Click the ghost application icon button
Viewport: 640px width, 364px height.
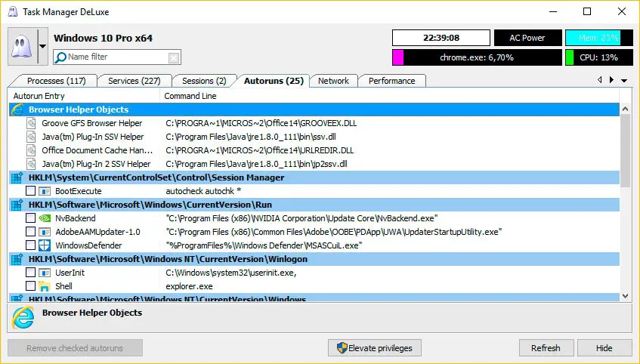pyautogui.click(x=23, y=47)
